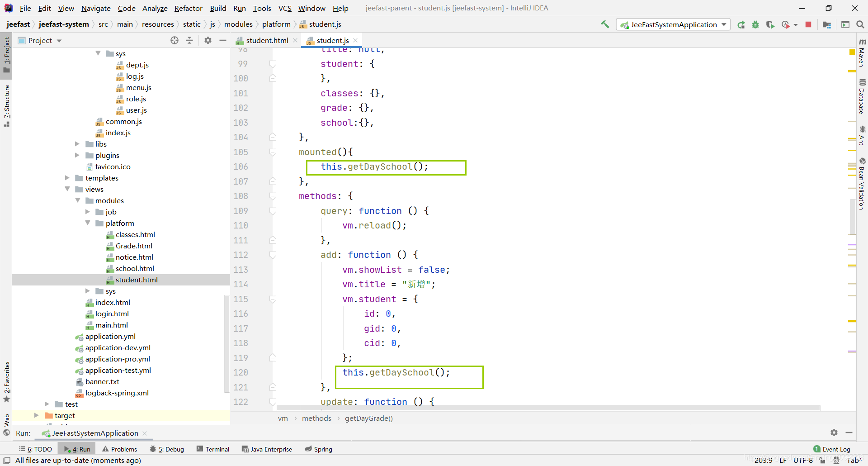Open Project panel settings gear
This screenshot has height=466, width=868.
(208, 40)
